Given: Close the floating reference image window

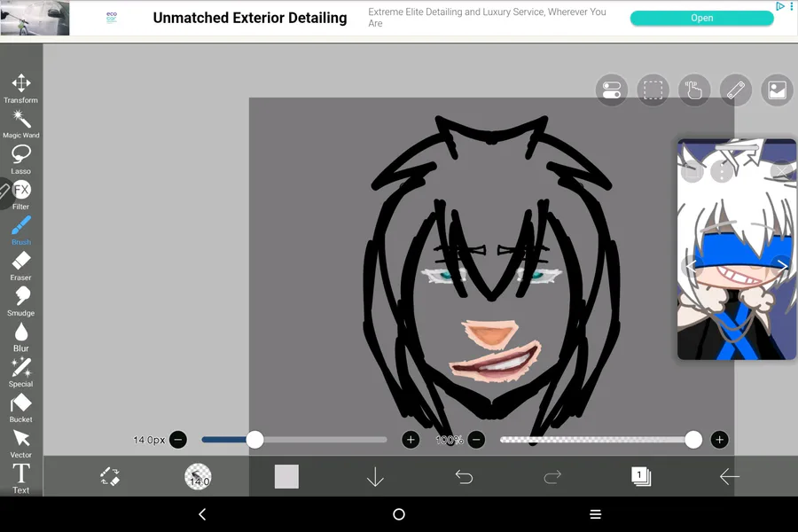Looking at the screenshot, I should [x=782, y=171].
